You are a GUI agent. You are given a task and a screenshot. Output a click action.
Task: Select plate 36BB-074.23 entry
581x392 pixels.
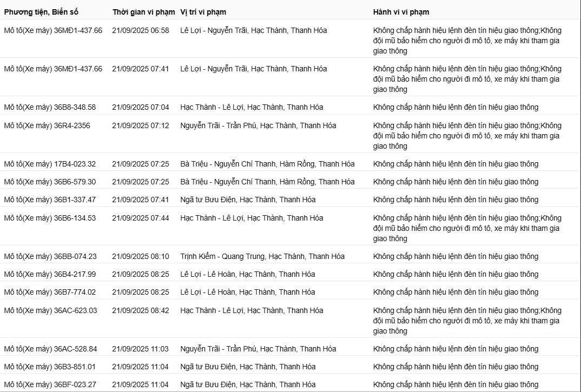pyautogui.click(x=50, y=256)
